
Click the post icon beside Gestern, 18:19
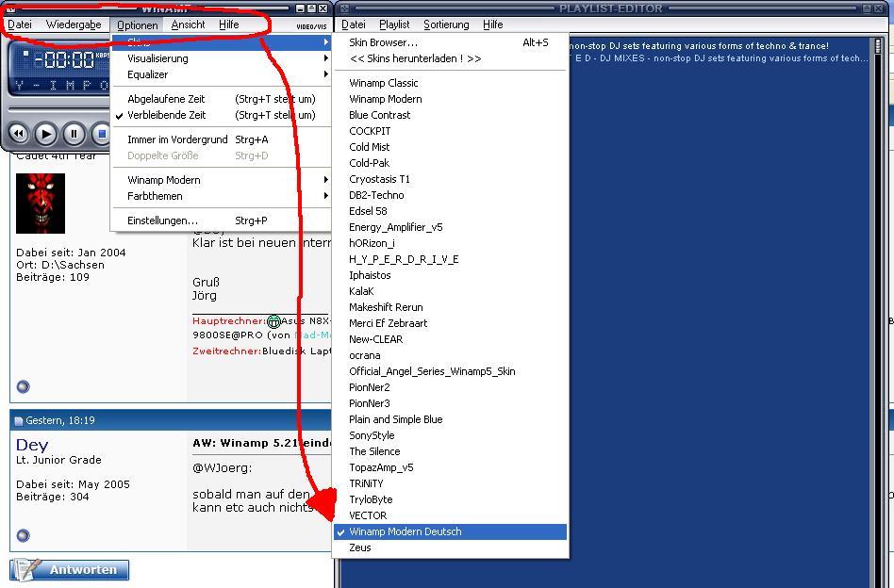click(18, 421)
